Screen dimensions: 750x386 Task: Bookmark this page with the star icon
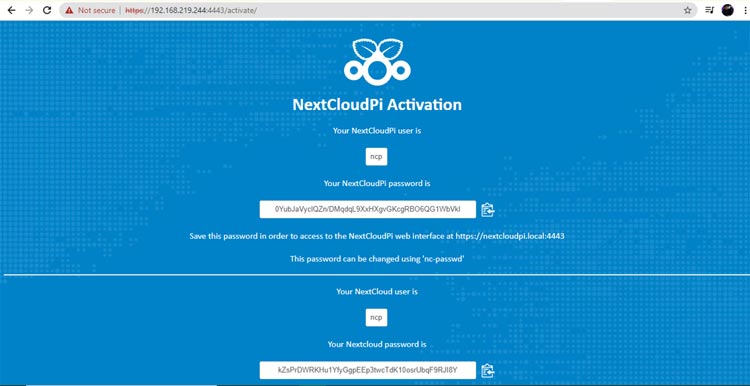tap(687, 10)
